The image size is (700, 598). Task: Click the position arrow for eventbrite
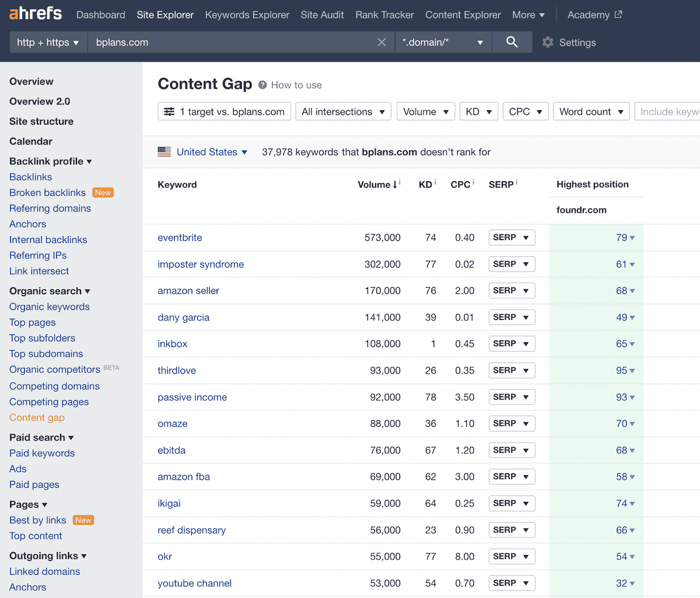tap(632, 238)
